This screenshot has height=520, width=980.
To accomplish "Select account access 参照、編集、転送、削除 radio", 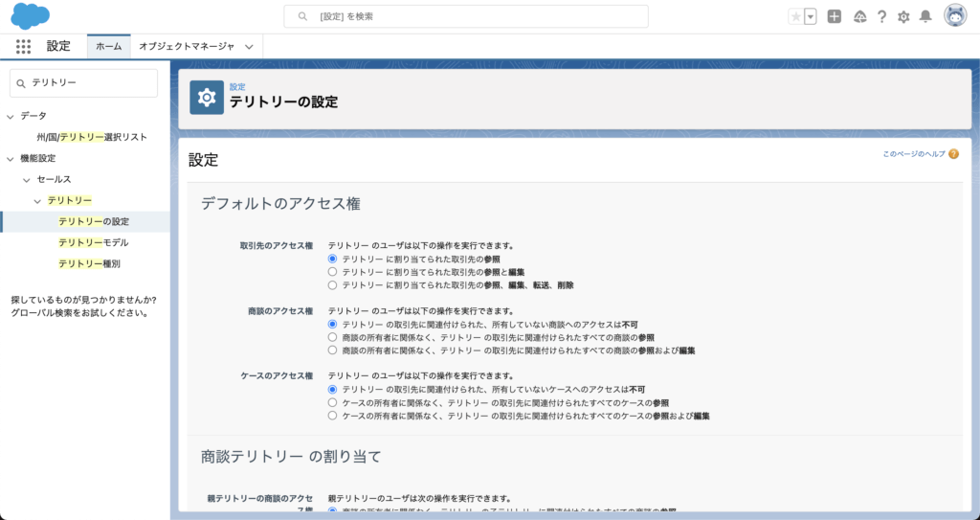I will 332,284.
